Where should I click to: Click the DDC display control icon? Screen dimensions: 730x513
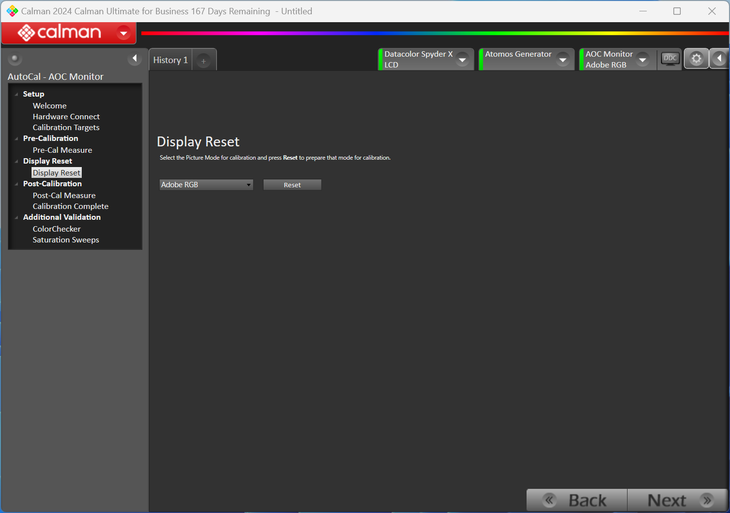[x=670, y=59]
